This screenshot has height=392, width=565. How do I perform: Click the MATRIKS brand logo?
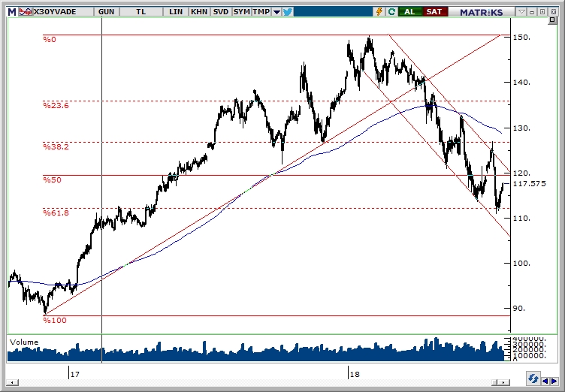[x=481, y=12]
